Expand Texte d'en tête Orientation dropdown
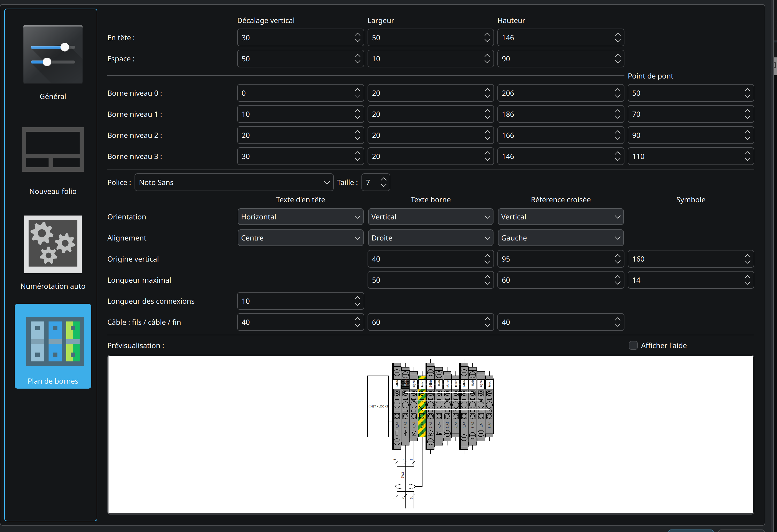The height and width of the screenshot is (532, 777). tap(300, 217)
